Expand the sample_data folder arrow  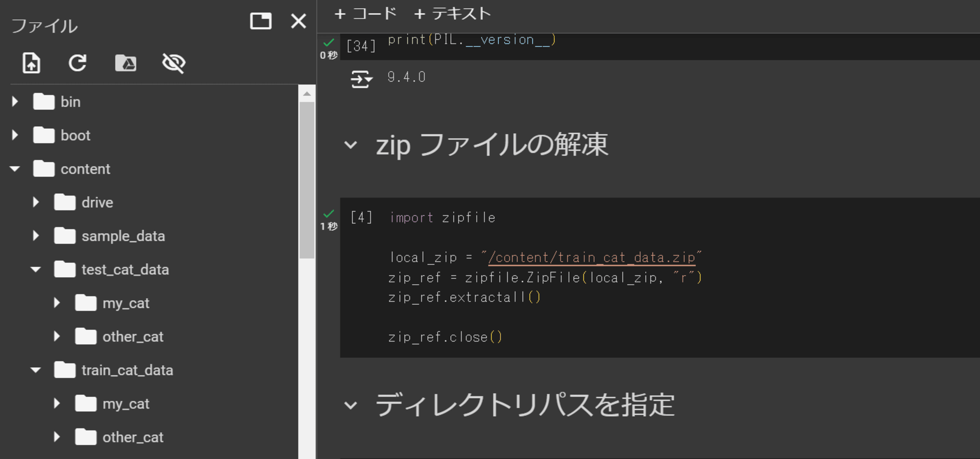point(36,236)
